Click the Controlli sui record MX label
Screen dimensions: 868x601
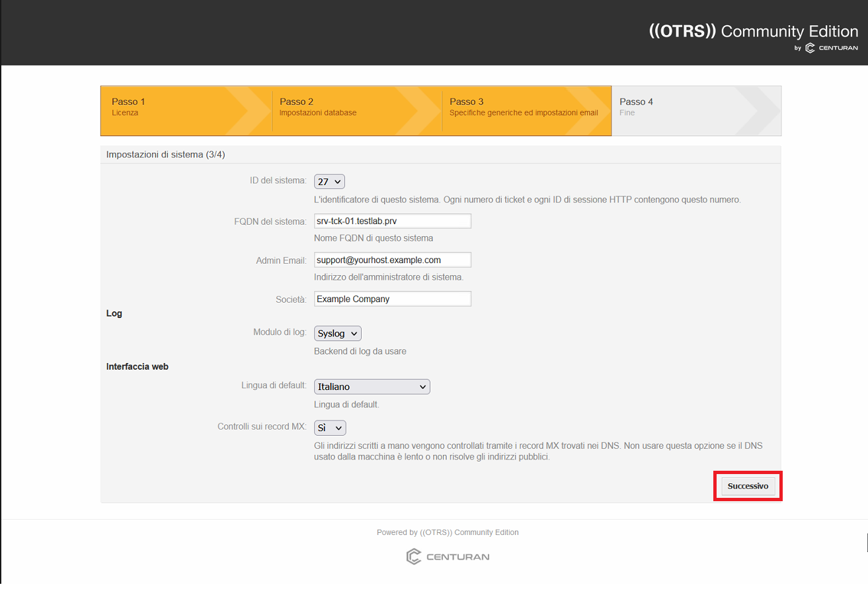262,426
